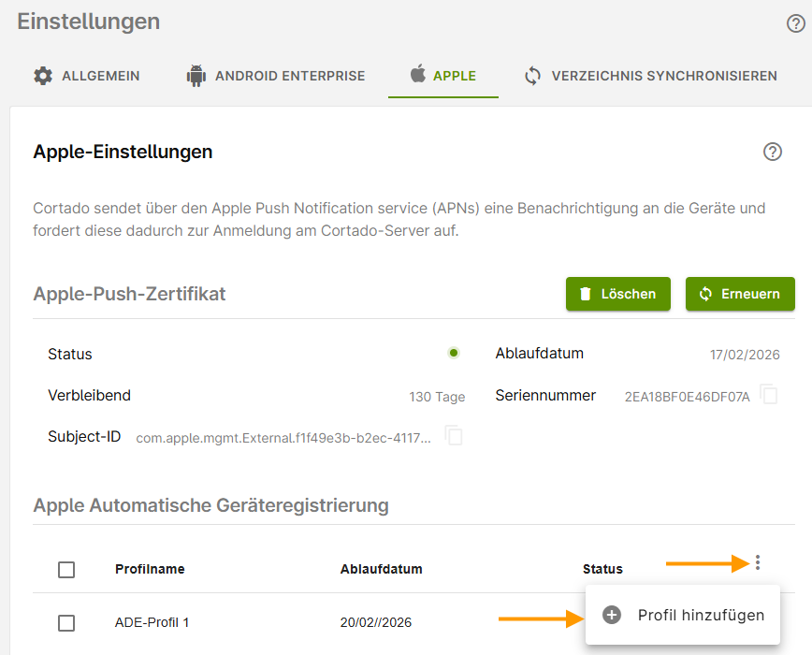Screen dimensions: 812x655
Task: Click the com.apple.mgmt.External subject ID text
Action: tap(283, 438)
